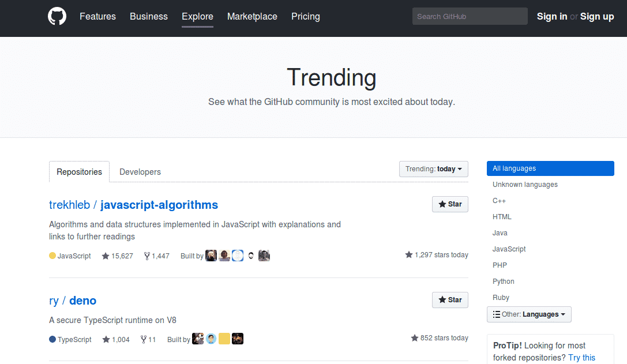This screenshot has height=364, width=627.
Task: Filter trending by PHP
Action: (x=500, y=265)
